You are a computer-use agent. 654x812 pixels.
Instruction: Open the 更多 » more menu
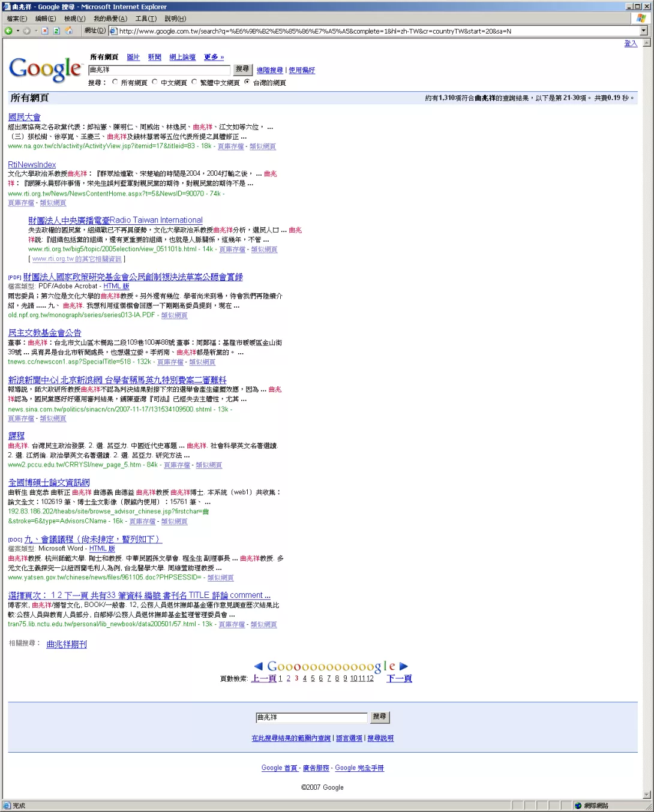pyautogui.click(x=214, y=57)
